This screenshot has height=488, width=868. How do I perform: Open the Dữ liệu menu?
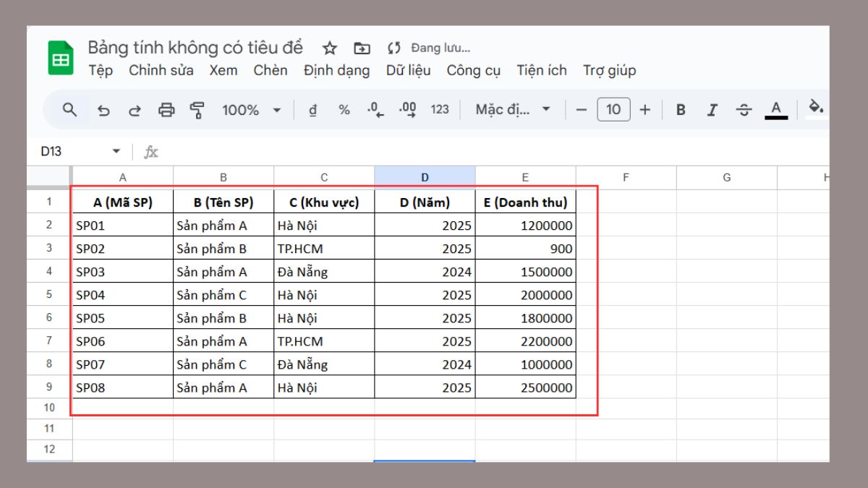[x=407, y=70]
